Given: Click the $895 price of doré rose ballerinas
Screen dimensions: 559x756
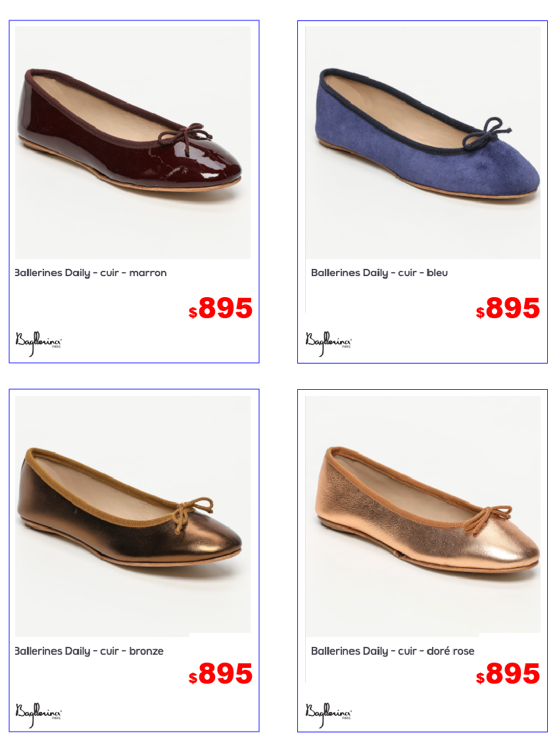Looking at the screenshot, I should click(x=508, y=674).
